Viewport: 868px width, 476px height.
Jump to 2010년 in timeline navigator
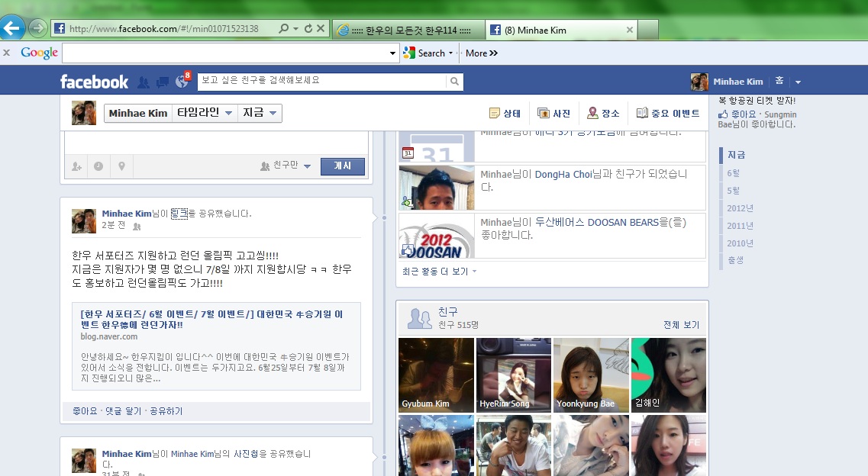(740, 243)
